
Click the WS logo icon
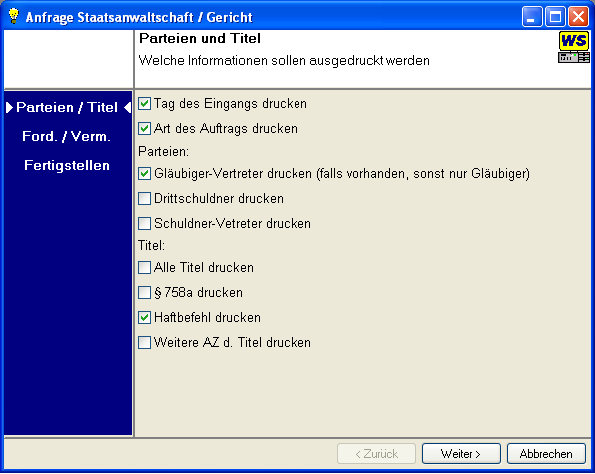(x=574, y=47)
